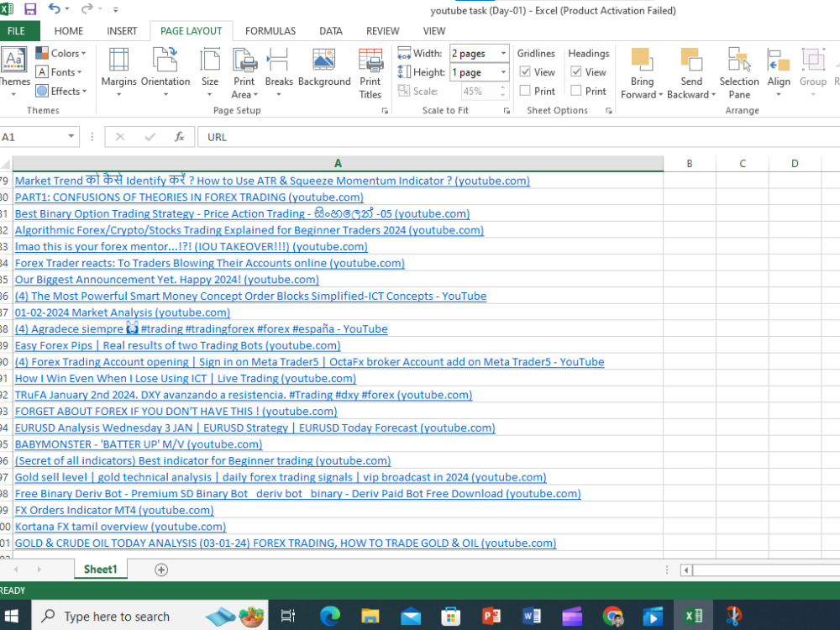
Task: Enable Print for Headings
Action: [576, 90]
